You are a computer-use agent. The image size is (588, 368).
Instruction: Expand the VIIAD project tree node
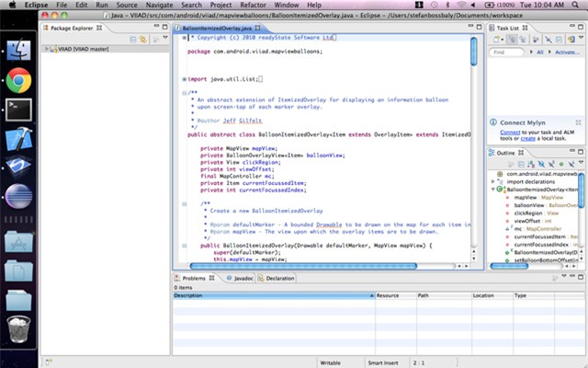click(49, 50)
